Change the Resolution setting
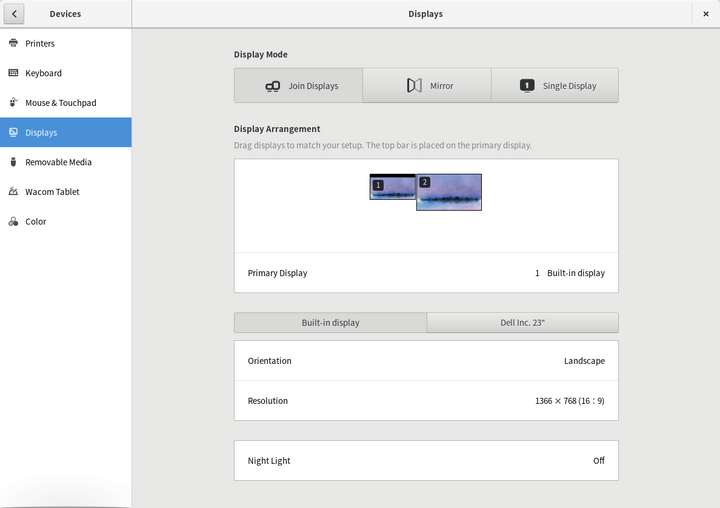 pyautogui.click(x=426, y=401)
